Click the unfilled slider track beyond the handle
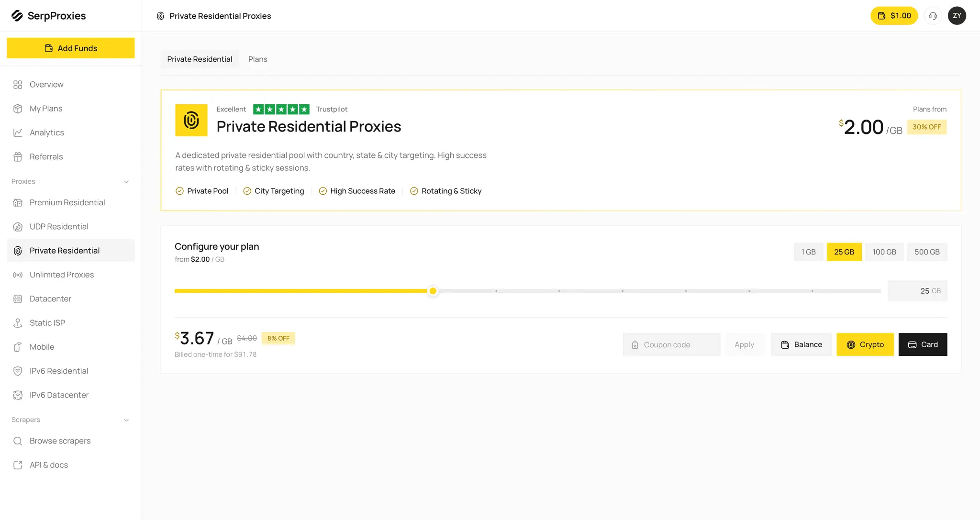This screenshot has width=980, height=520. 659,291
